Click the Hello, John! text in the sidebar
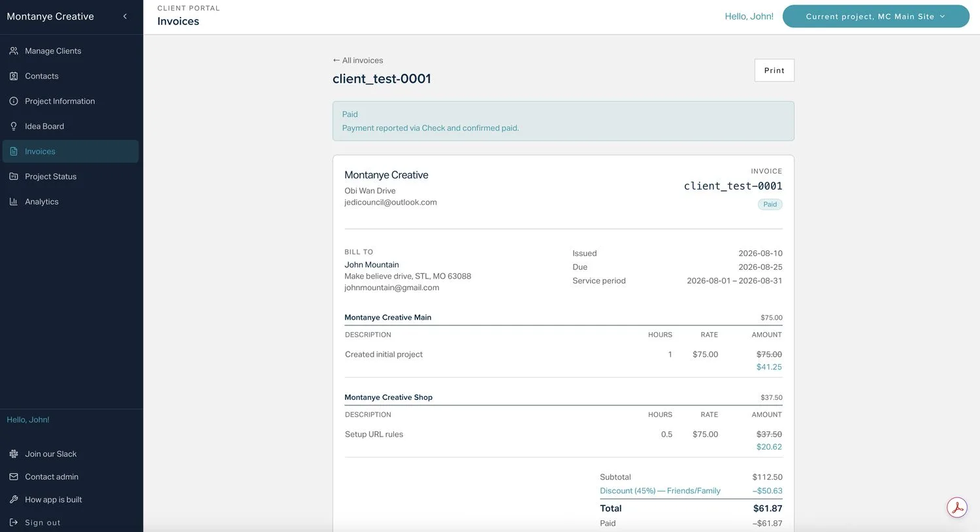This screenshot has height=532, width=980. 28,420
